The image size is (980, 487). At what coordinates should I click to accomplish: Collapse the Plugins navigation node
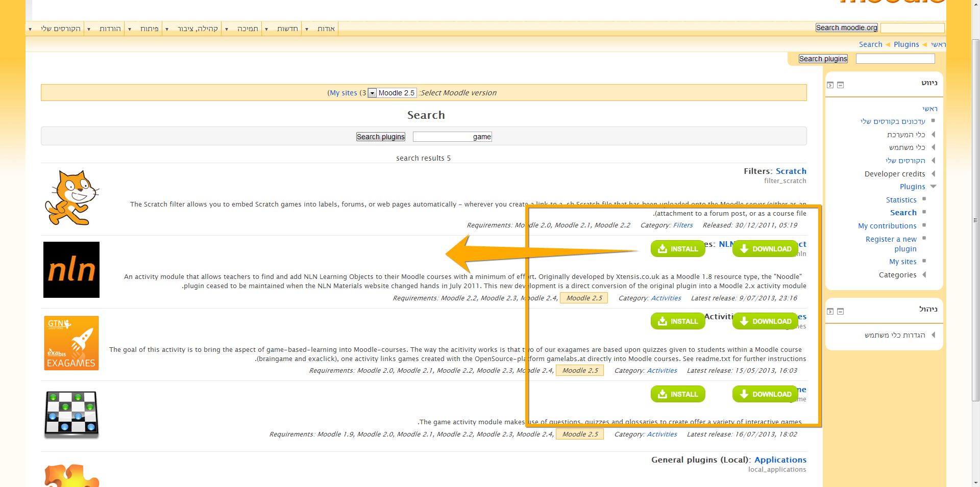coord(934,186)
